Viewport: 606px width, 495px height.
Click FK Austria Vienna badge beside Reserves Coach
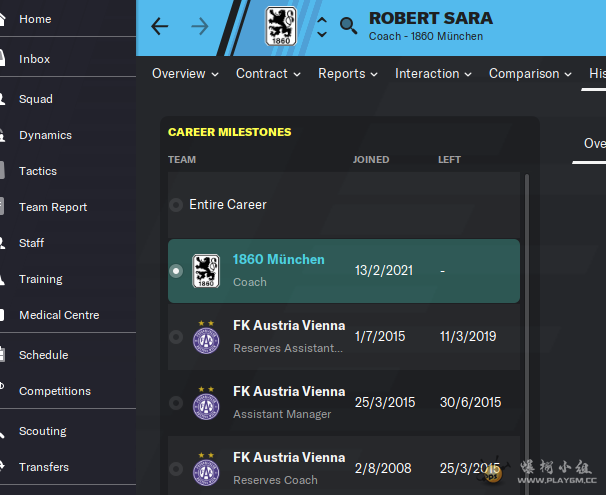tap(206, 469)
